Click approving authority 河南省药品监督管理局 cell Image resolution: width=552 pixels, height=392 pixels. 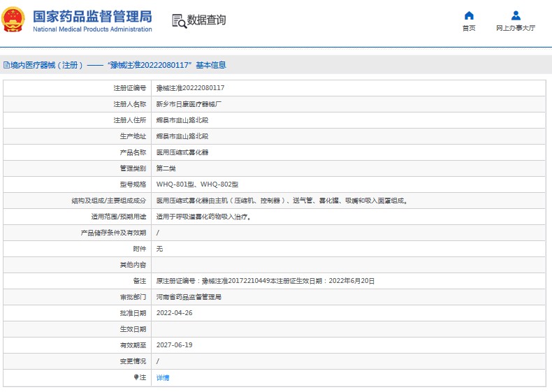[x=189, y=297]
